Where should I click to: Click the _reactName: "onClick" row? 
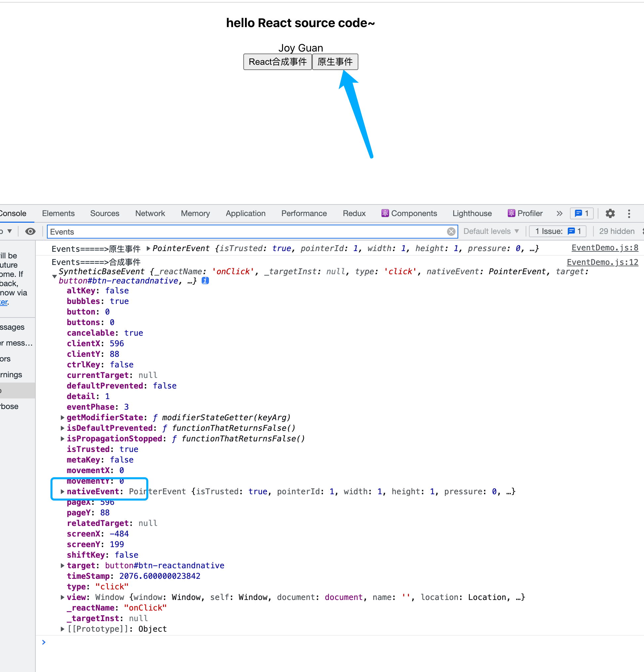[117, 608]
